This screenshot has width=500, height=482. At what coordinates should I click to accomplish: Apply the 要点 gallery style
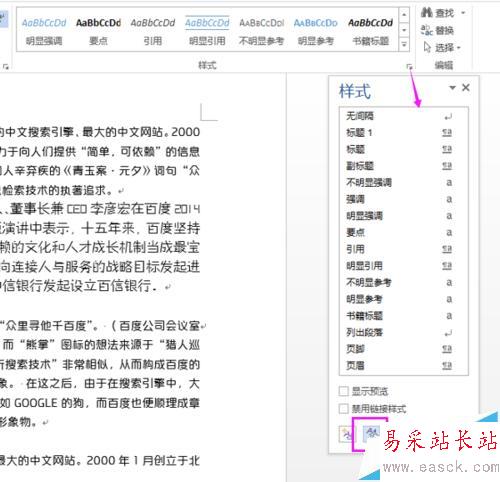click(x=98, y=31)
